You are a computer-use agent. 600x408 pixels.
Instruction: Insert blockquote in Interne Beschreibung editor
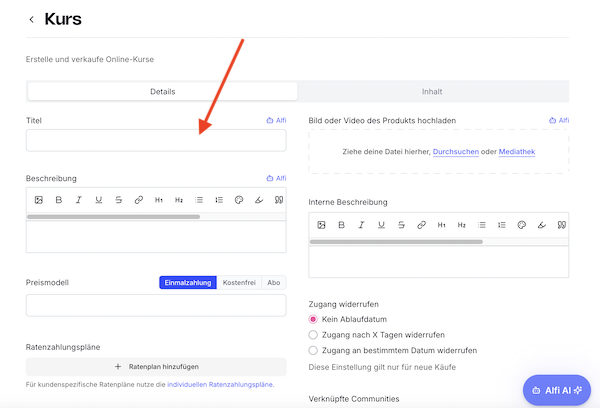click(x=562, y=225)
